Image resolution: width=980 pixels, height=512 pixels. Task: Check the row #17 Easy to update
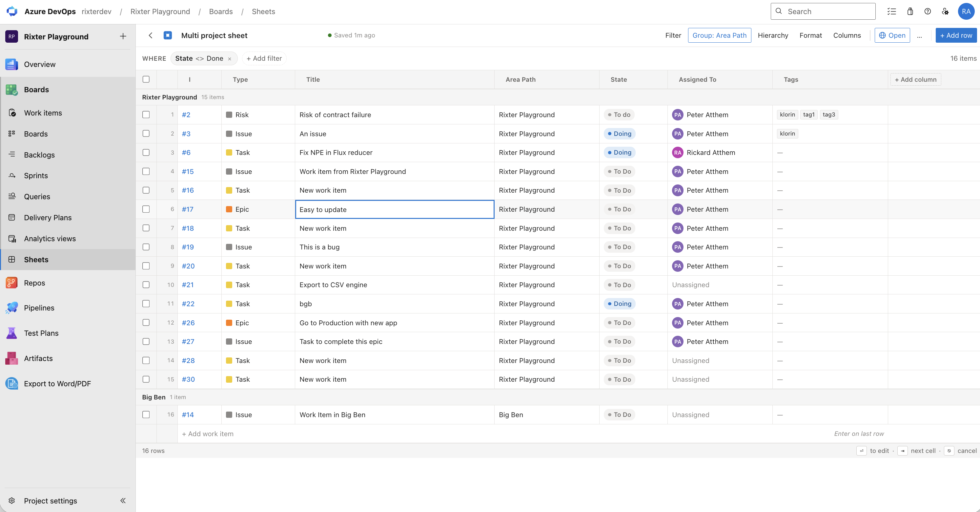pyautogui.click(x=146, y=209)
